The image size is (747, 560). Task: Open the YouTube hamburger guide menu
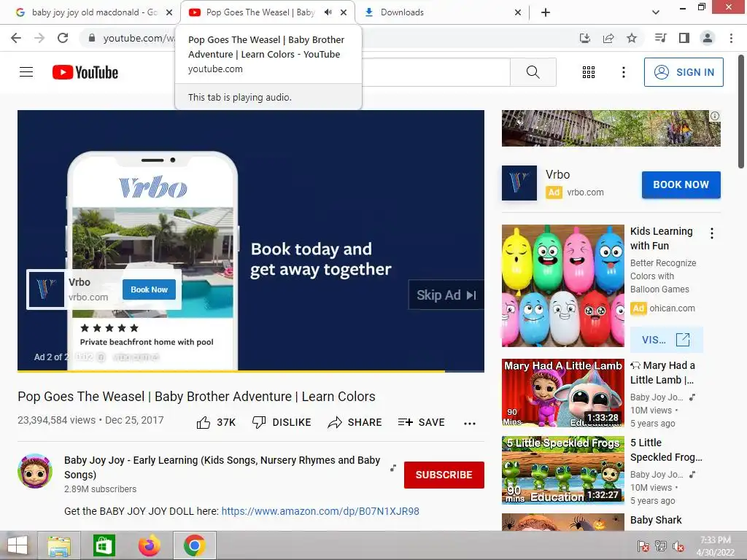pyautogui.click(x=26, y=72)
